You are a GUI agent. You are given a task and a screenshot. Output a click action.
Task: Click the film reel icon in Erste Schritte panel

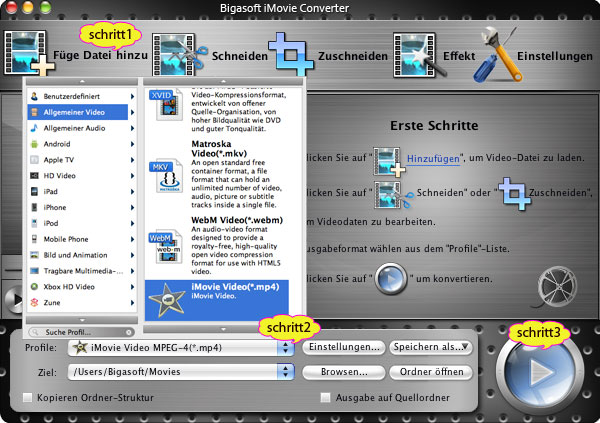(556, 287)
